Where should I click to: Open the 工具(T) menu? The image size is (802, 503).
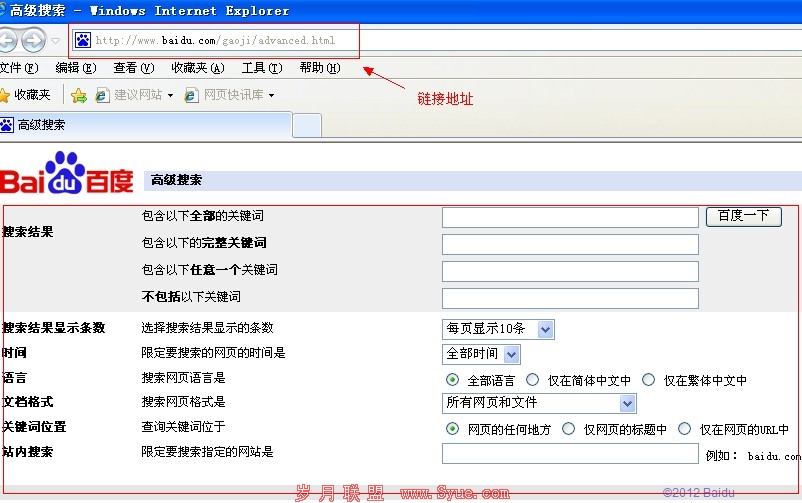coord(262,68)
